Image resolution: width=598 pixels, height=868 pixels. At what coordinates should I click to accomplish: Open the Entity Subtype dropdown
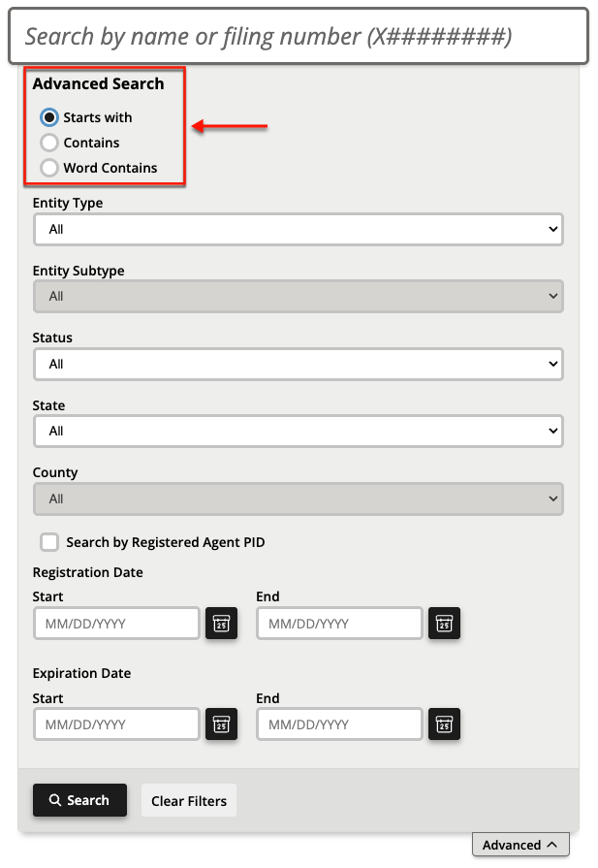299,296
